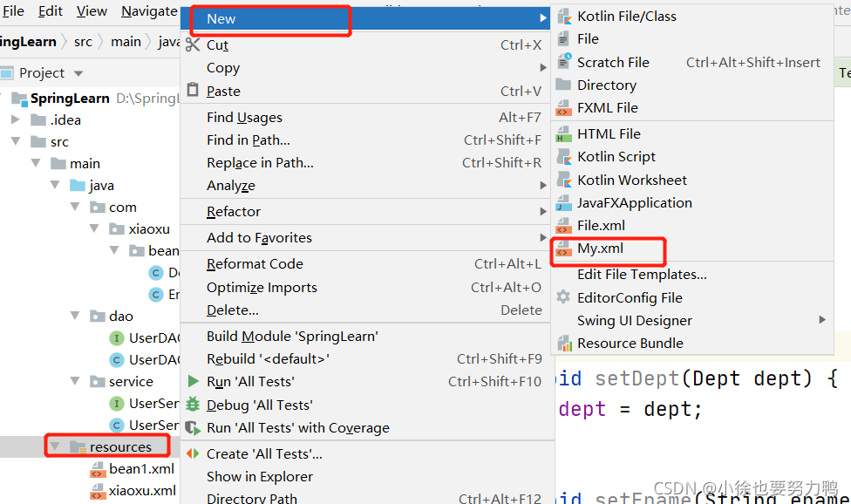The height and width of the screenshot is (504, 851).
Task: Collapse the resources folder node
Action: pyautogui.click(x=55, y=446)
